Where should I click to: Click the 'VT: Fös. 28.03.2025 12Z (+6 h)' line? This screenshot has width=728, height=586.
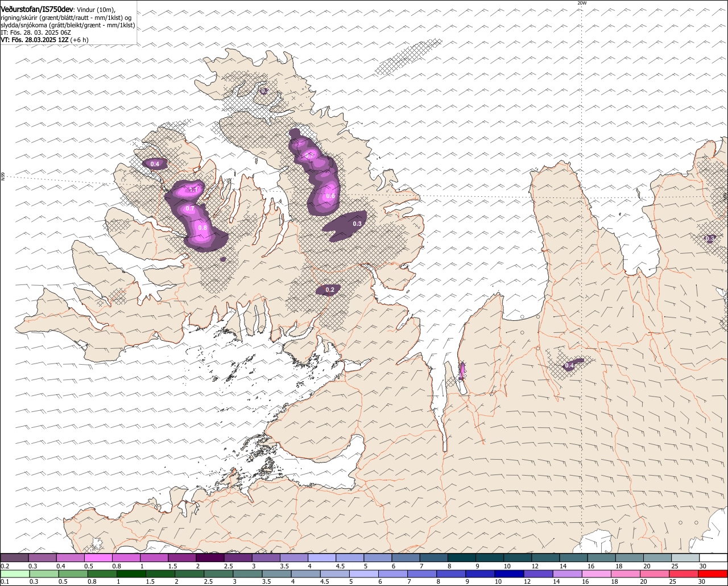[44, 40]
